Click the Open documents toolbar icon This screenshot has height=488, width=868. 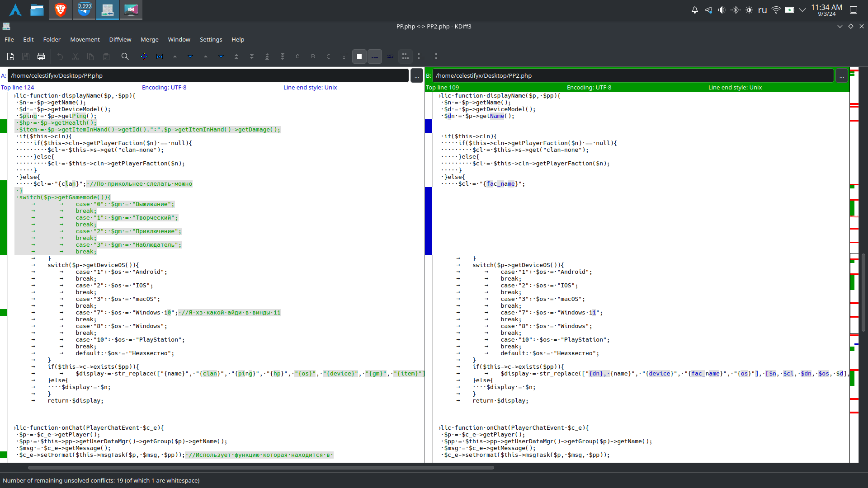10,56
